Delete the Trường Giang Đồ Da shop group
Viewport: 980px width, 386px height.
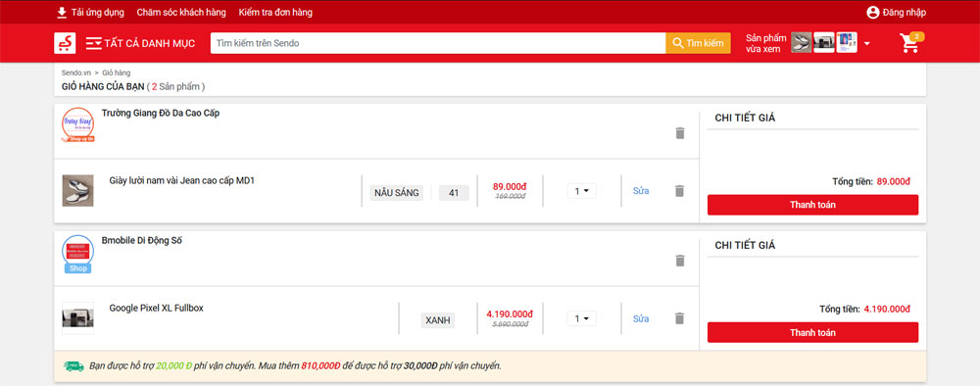pos(680,133)
